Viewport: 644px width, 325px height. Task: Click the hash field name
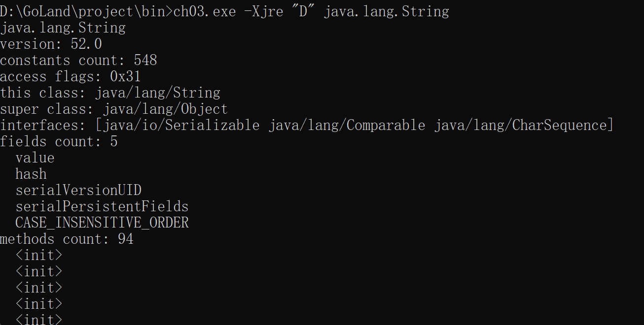(x=31, y=174)
